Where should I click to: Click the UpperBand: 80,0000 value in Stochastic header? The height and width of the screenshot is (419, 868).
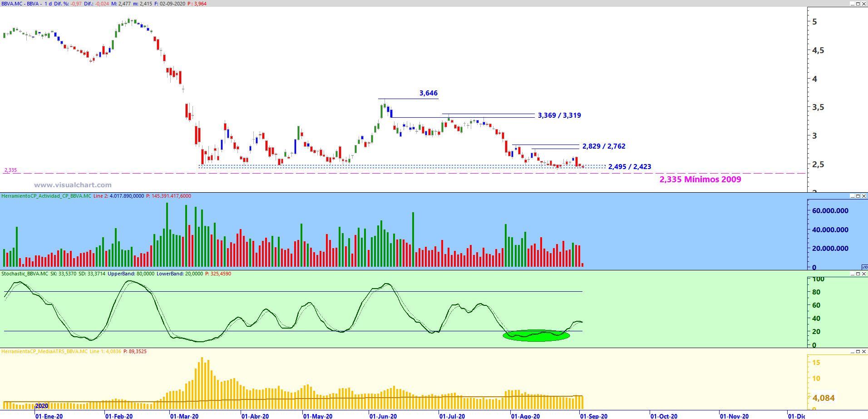point(131,274)
